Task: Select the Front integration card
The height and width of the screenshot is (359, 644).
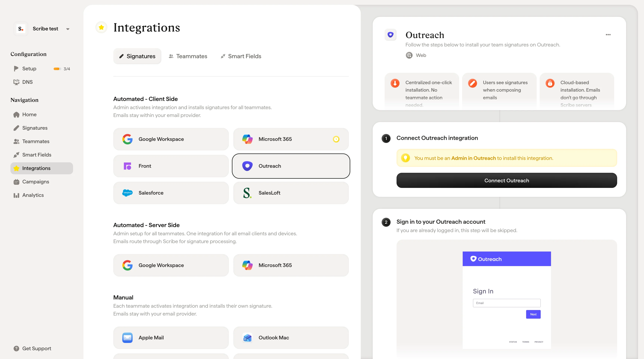Action: [171, 166]
